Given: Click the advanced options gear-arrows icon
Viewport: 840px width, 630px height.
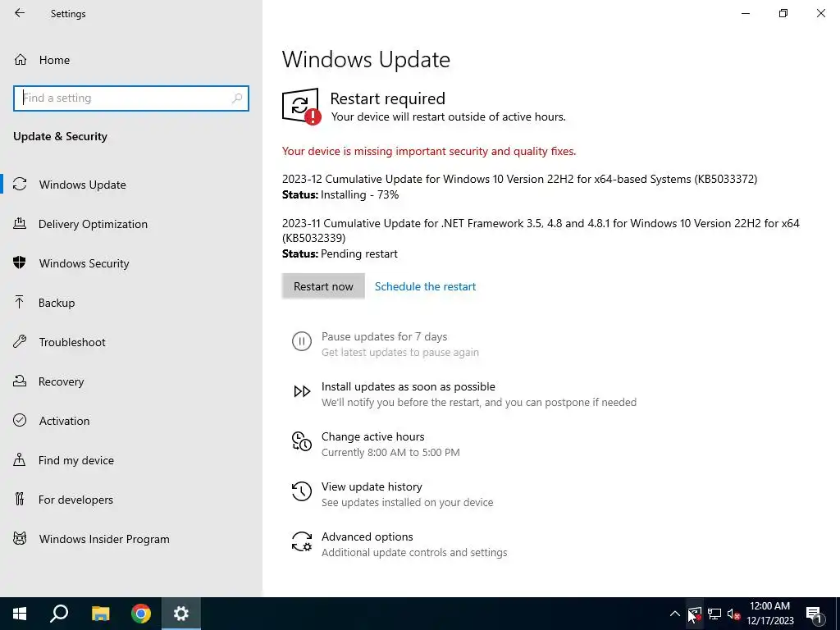Looking at the screenshot, I should (302, 541).
